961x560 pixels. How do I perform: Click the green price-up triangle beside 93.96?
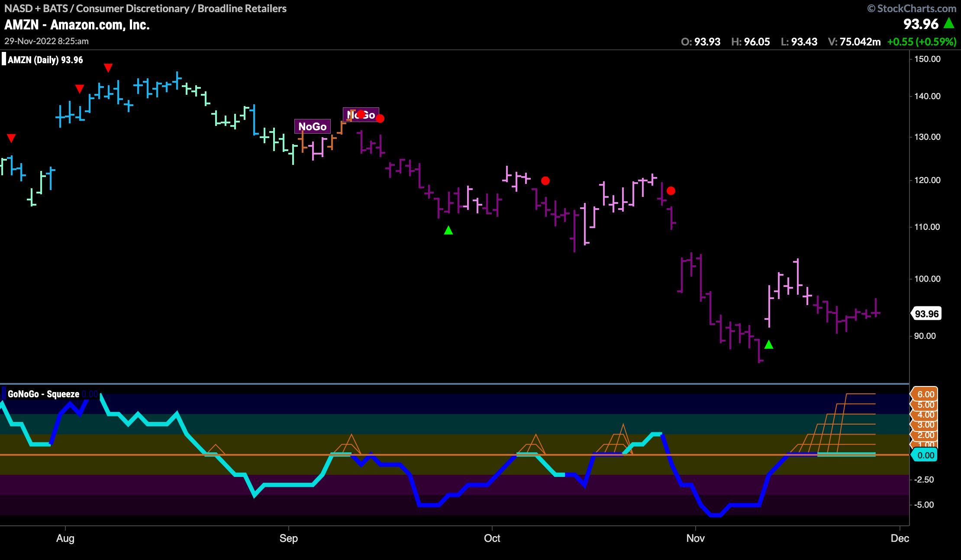point(949,23)
